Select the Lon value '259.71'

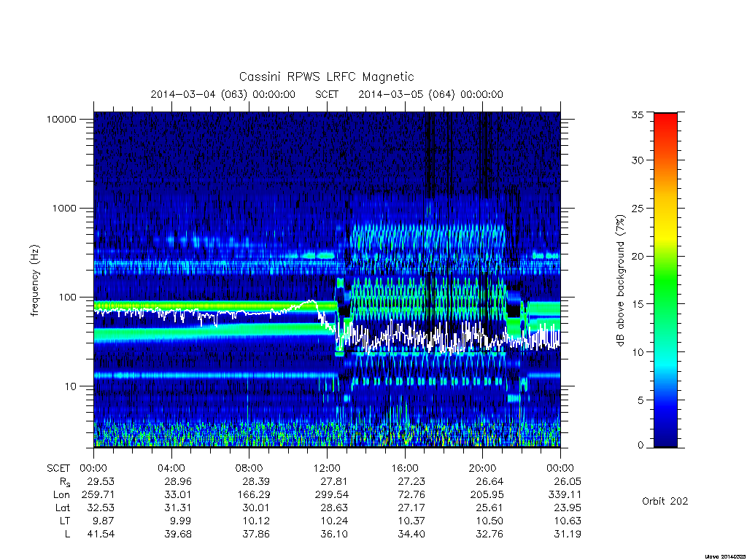(98, 495)
